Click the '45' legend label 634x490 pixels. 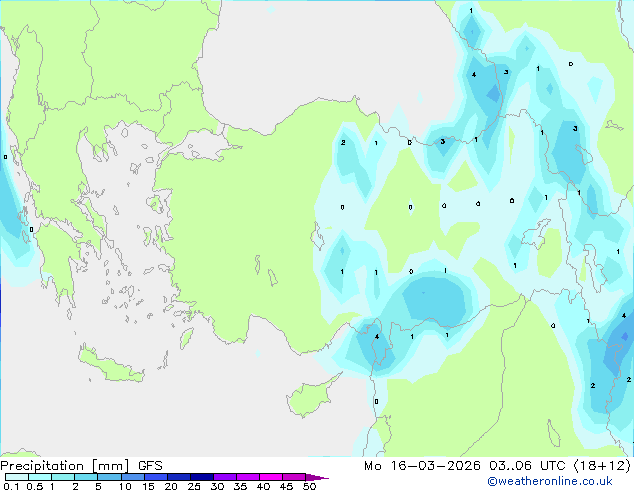click(x=286, y=486)
